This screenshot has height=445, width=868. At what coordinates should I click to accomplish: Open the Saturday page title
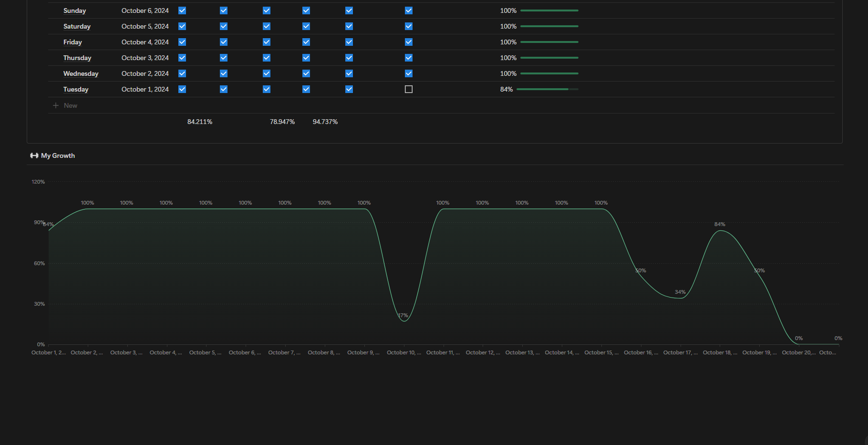77,26
